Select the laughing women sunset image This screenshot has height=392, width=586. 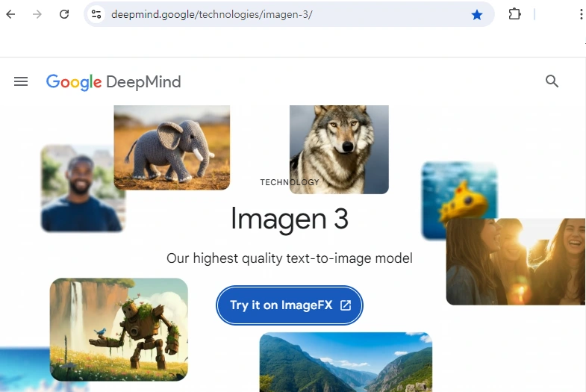(516, 261)
